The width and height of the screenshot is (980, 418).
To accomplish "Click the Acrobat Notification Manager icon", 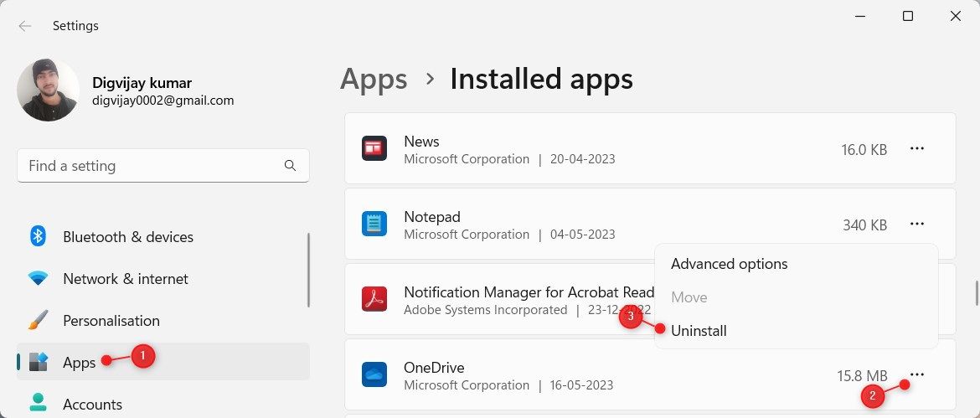I will click(x=374, y=300).
